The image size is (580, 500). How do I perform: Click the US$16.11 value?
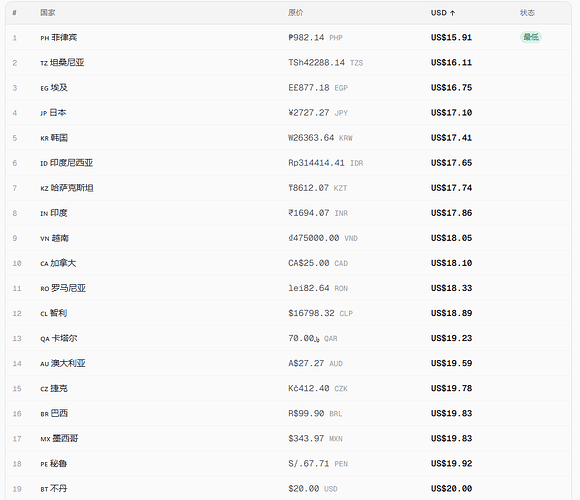pos(451,63)
